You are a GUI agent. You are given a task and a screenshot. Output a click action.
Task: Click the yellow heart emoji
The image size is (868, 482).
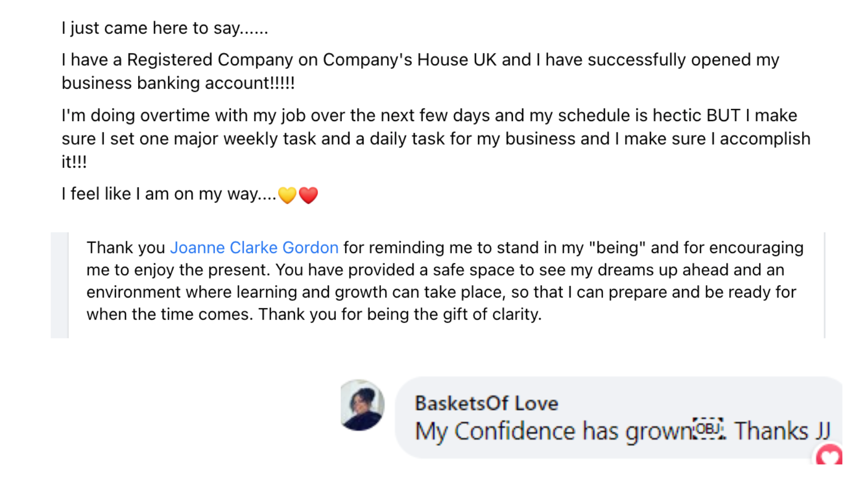tap(287, 195)
